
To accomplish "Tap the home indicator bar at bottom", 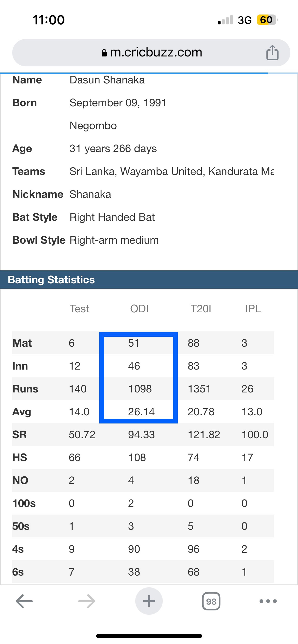I will (149, 636).
